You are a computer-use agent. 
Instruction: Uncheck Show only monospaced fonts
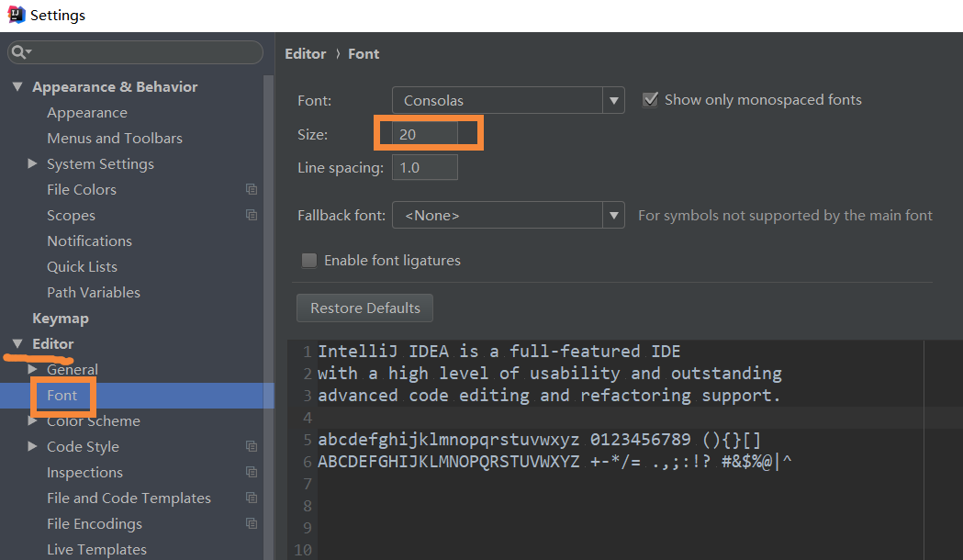pyautogui.click(x=650, y=99)
